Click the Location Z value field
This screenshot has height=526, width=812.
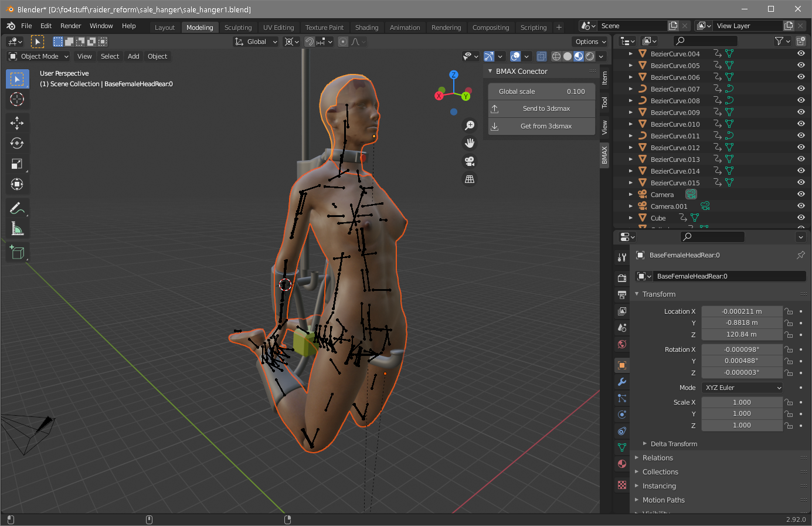[x=742, y=334]
